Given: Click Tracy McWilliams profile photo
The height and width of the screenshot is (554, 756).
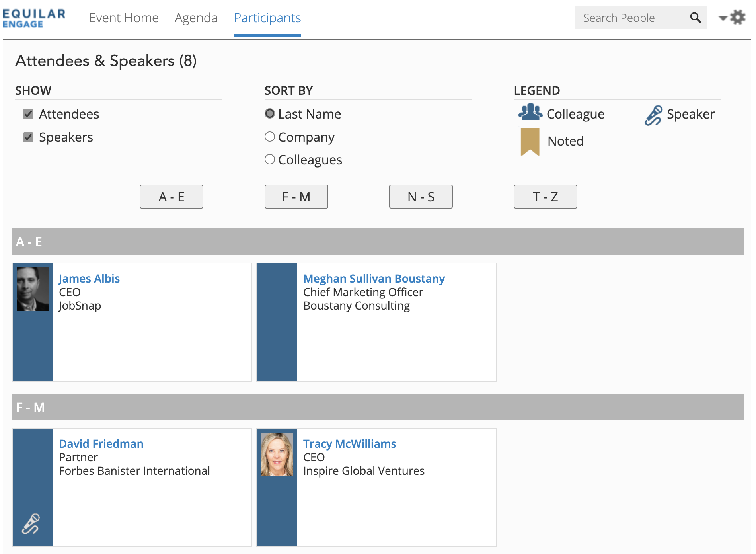Looking at the screenshot, I should coord(277,455).
